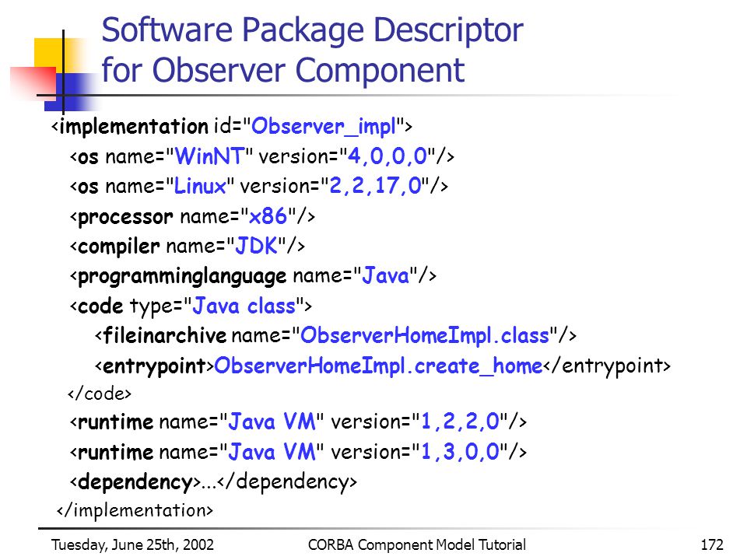Click the version value '4,0,0,0'

pos(388,156)
